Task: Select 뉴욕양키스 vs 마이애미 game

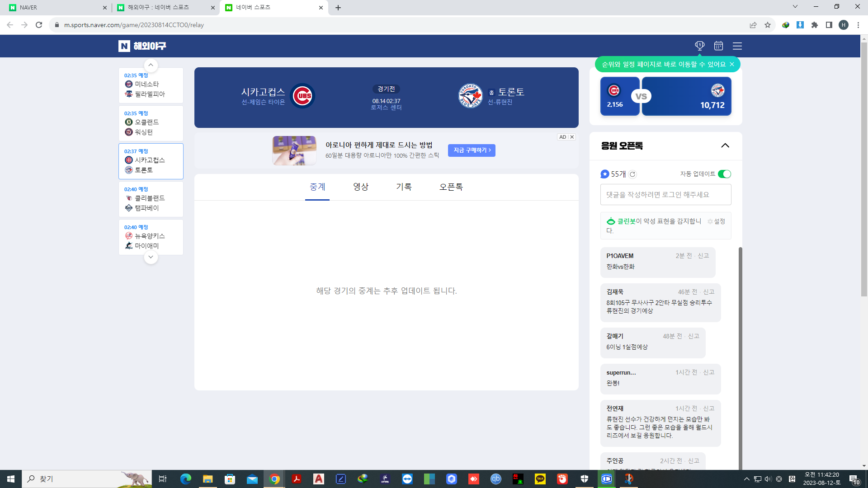Action: tap(151, 237)
